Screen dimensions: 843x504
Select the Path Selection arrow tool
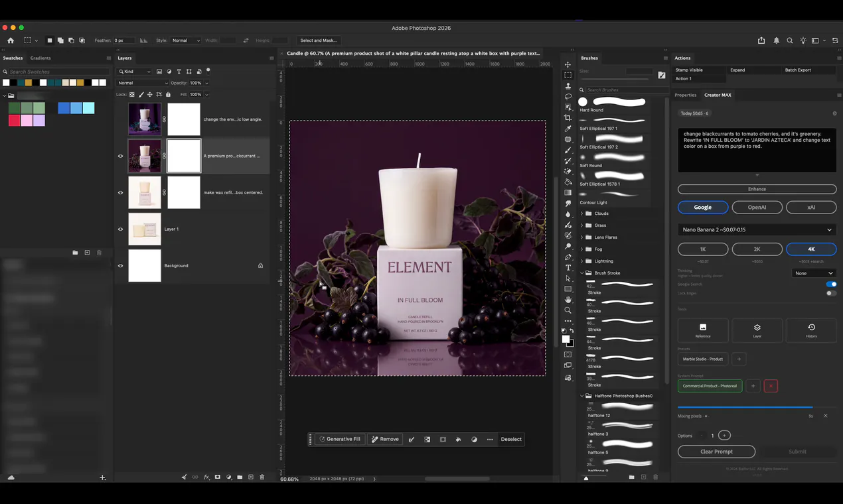(x=568, y=279)
